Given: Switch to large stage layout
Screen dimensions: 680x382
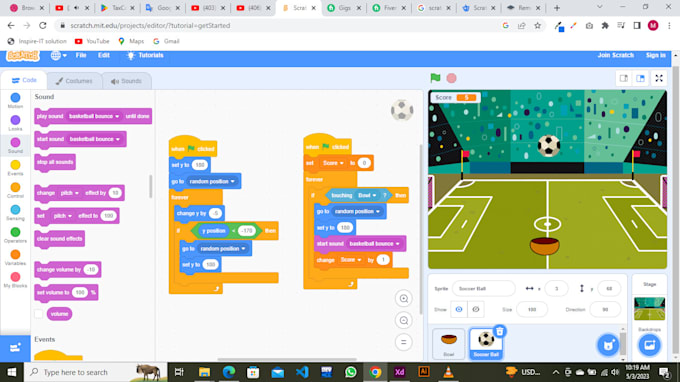Looking at the screenshot, I should coord(641,78).
